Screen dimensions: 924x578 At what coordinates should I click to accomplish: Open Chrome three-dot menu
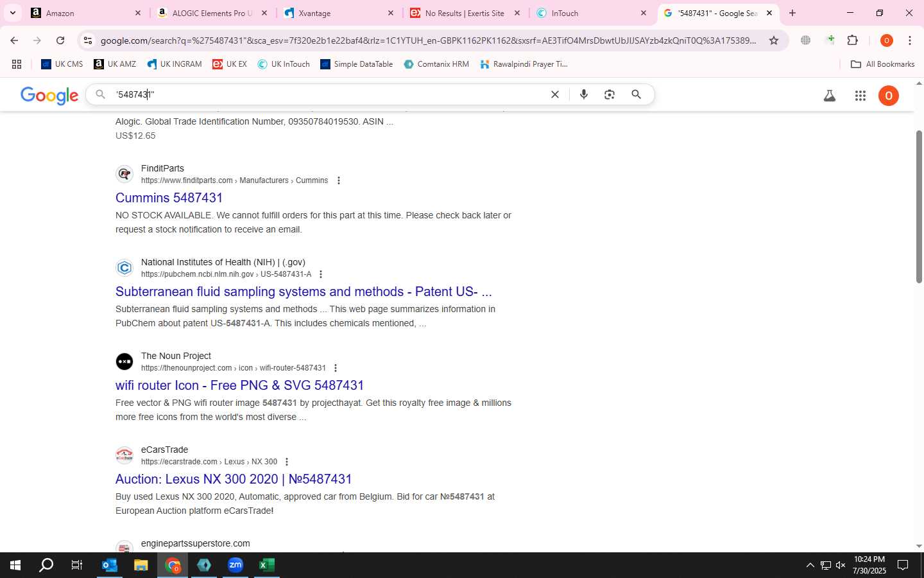coord(910,40)
